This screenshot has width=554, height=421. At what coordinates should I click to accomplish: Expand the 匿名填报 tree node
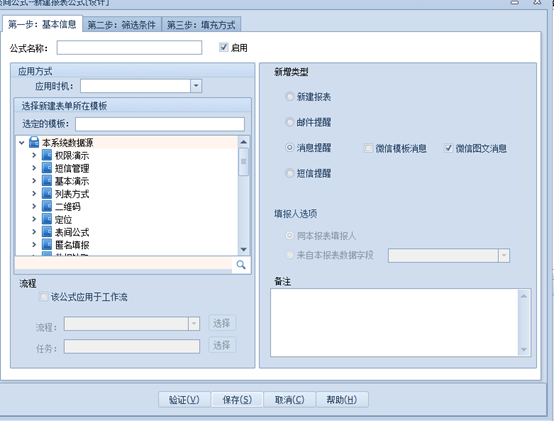34,244
